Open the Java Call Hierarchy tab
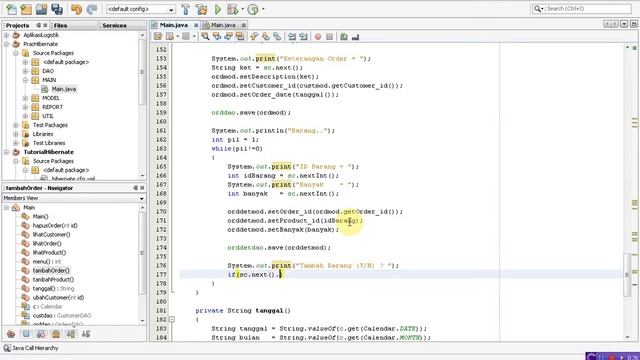This screenshot has width=640, height=360. click(31, 348)
